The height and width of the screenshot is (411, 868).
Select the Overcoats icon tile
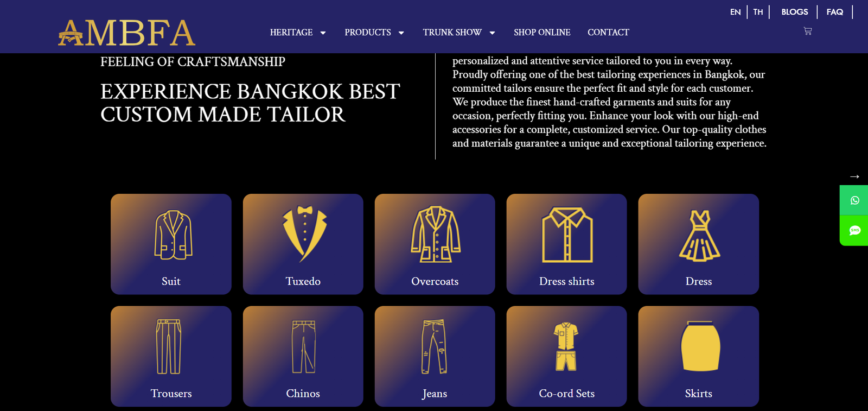pos(435,244)
